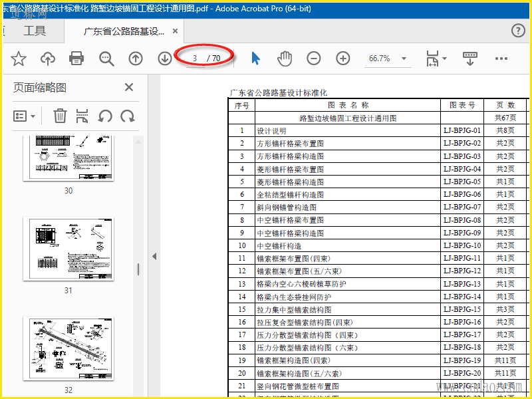Click the cloud upload icon

click(x=48, y=59)
